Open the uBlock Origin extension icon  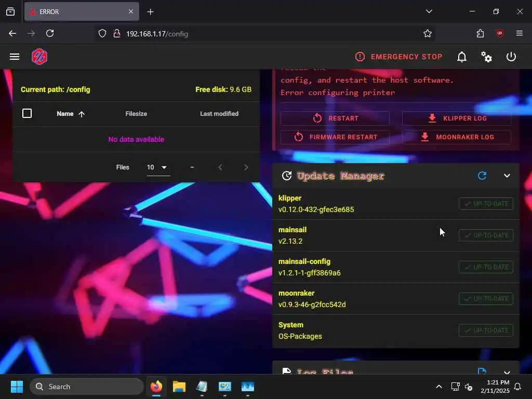[499, 33]
